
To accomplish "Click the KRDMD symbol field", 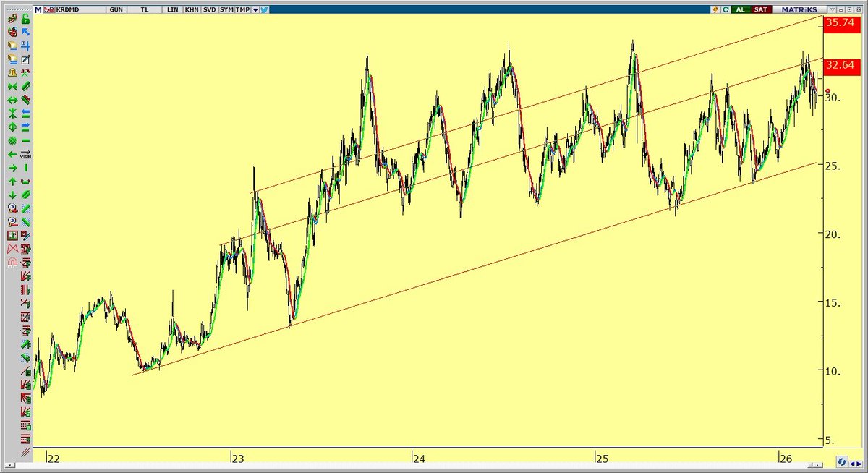I will [x=80, y=9].
